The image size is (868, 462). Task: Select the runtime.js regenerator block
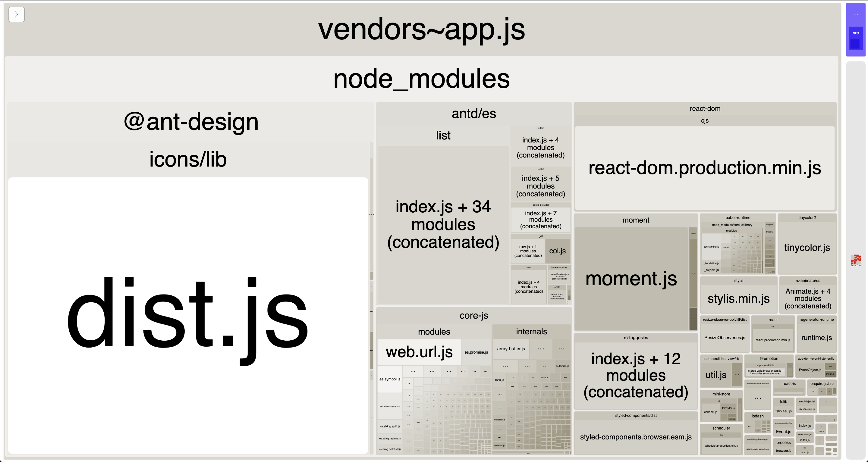click(x=816, y=337)
